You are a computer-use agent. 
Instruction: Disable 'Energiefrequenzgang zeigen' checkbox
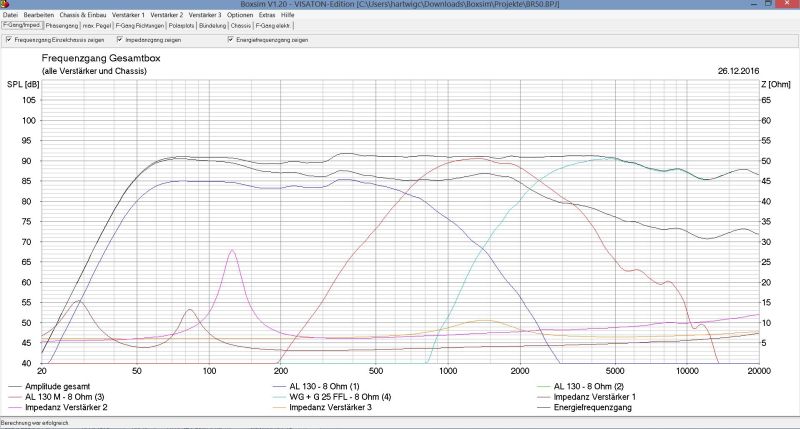pyautogui.click(x=232, y=40)
